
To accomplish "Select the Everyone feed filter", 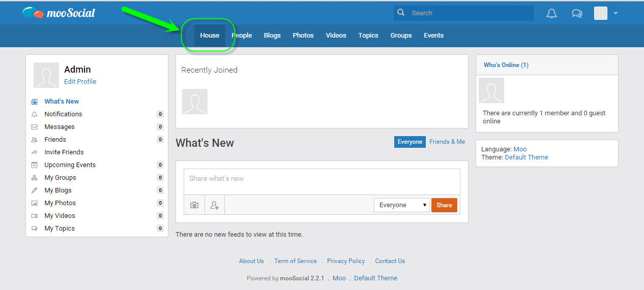I will (x=409, y=142).
